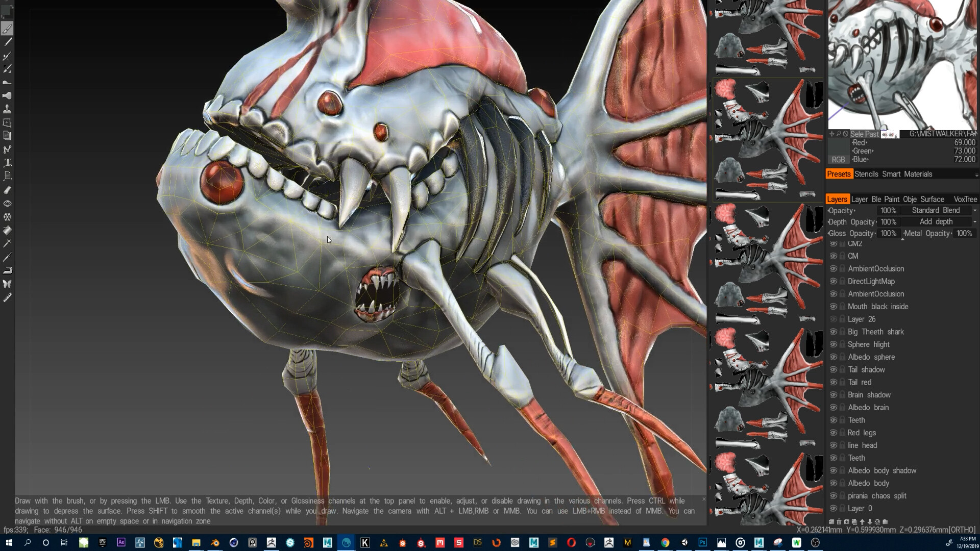980x551 pixels.
Task: Select the Brush tool in left toolbar
Action: pos(7,29)
